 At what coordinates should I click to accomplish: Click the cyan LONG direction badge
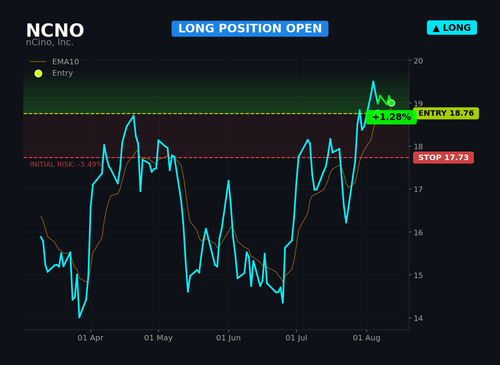pos(452,28)
